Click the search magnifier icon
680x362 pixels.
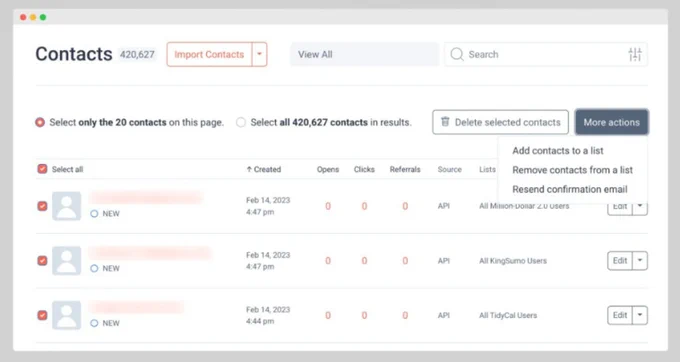457,54
